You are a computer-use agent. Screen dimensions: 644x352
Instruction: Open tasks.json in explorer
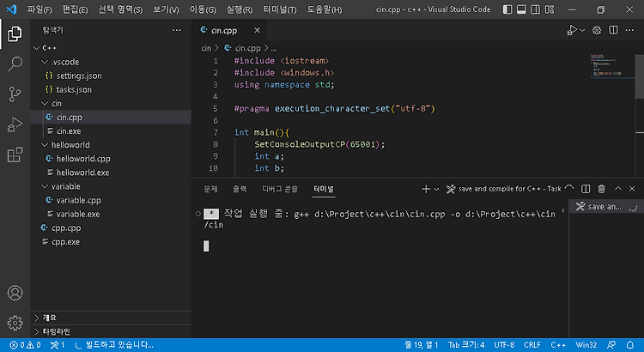[x=112, y=89]
